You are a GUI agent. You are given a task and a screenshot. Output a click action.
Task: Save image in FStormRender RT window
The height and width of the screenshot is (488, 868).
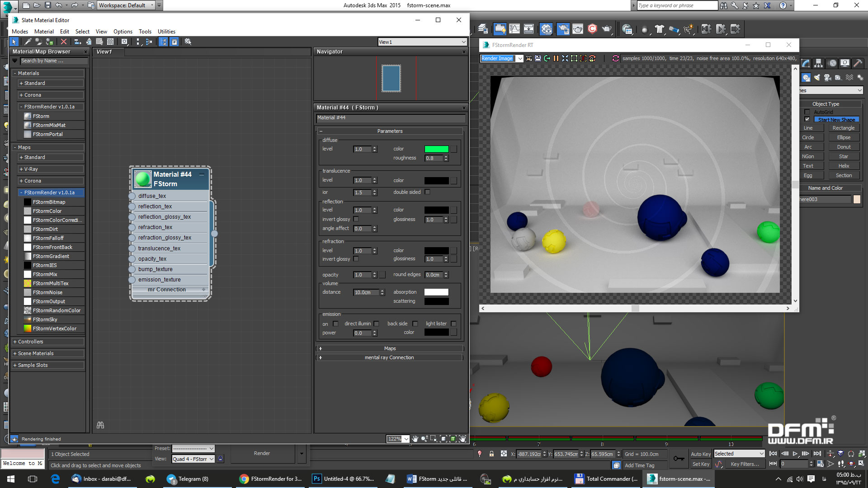point(538,58)
